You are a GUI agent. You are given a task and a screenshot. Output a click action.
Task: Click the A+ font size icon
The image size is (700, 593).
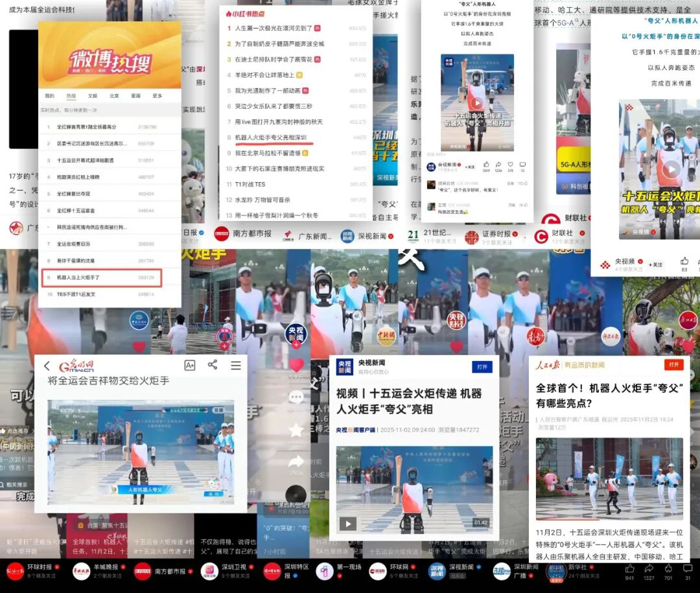[x=190, y=366]
